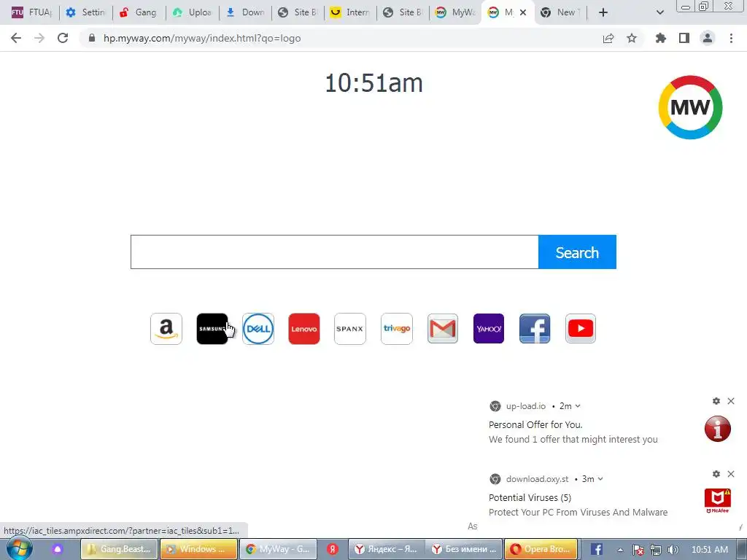Go forward with the browser forward arrow

(x=39, y=38)
